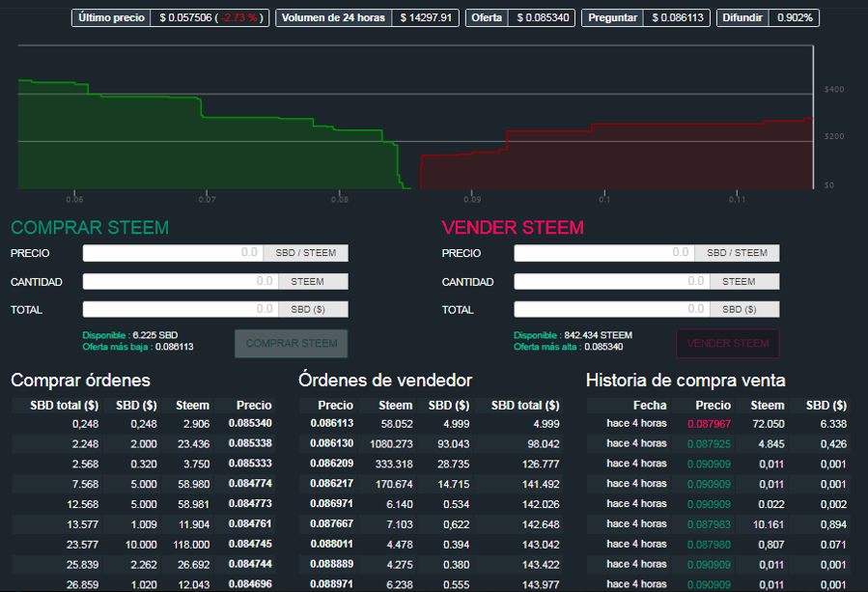Click Steem amount 10.161 in trade history
This screenshot has width=868, height=592.
click(769, 523)
